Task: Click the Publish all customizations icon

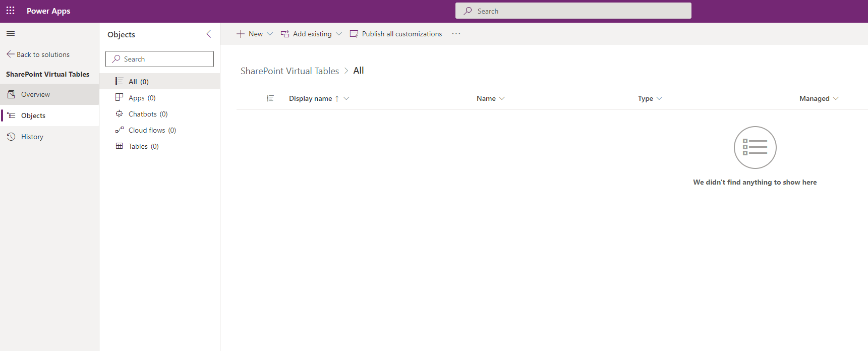Action: coord(354,34)
